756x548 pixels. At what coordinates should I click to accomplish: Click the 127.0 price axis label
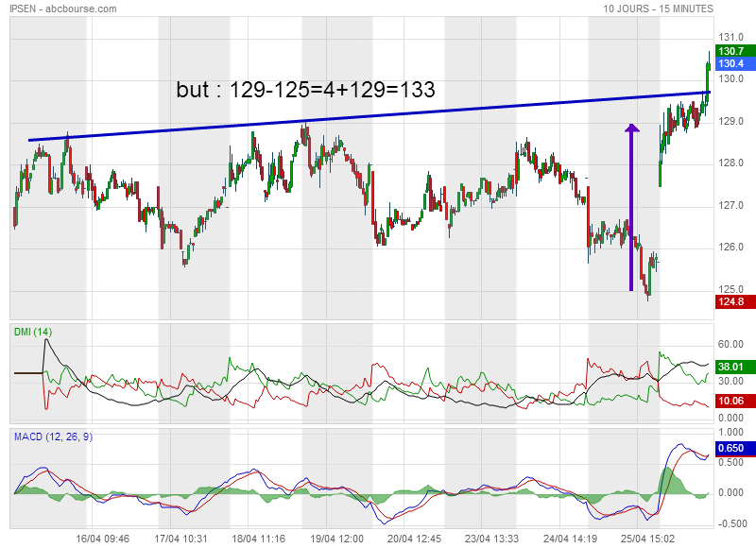pyautogui.click(x=730, y=205)
